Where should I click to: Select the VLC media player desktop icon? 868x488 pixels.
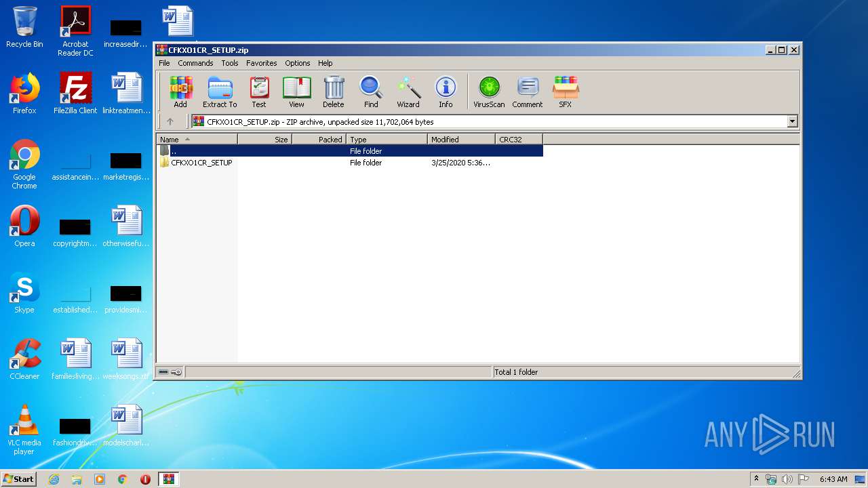point(24,430)
